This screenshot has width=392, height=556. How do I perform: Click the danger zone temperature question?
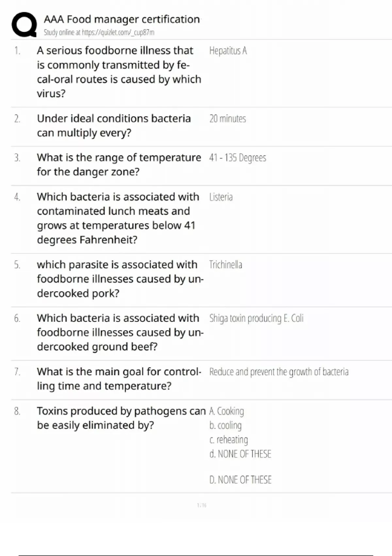coord(119,165)
